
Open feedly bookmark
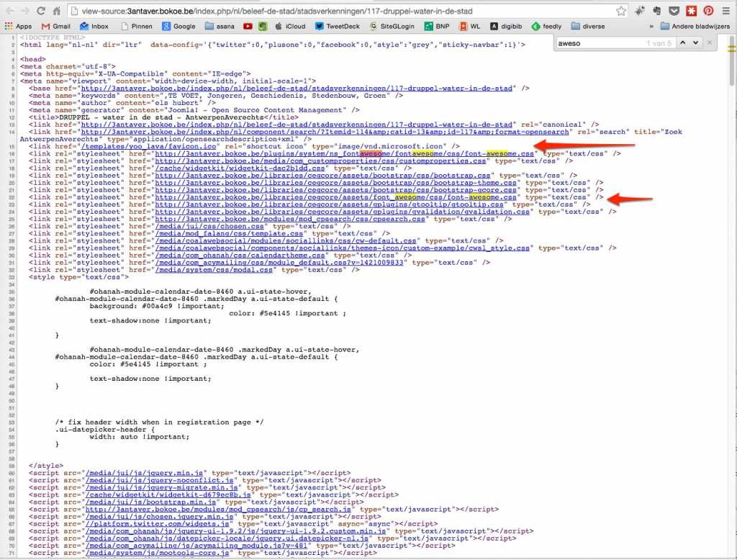coord(547,27)
